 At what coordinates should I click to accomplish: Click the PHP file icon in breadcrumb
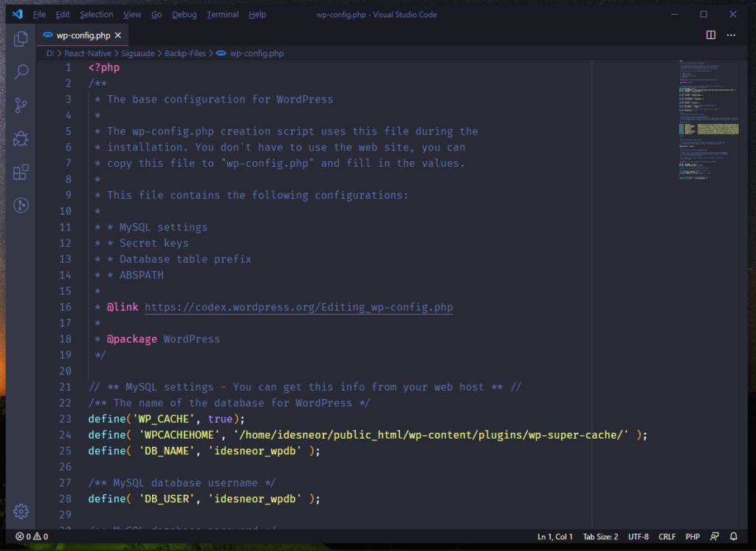coord(221,53)
